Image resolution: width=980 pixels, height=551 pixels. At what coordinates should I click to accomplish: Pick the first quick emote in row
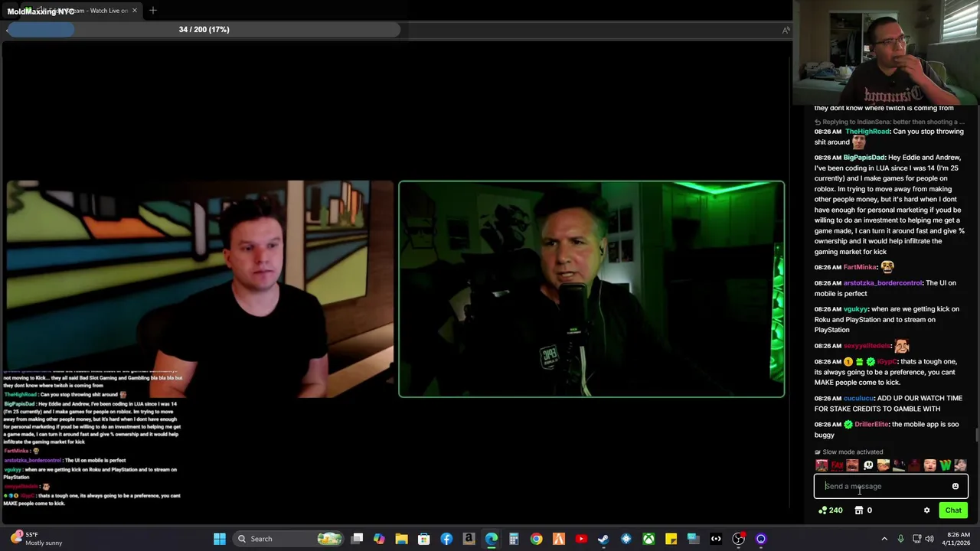click(822, 465)
